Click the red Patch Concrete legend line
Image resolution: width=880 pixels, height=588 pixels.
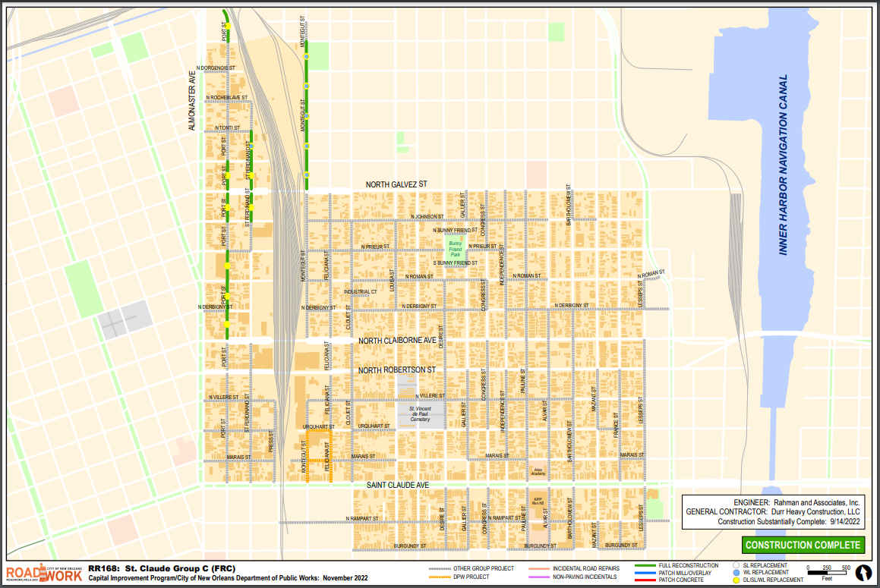point(645,580)
